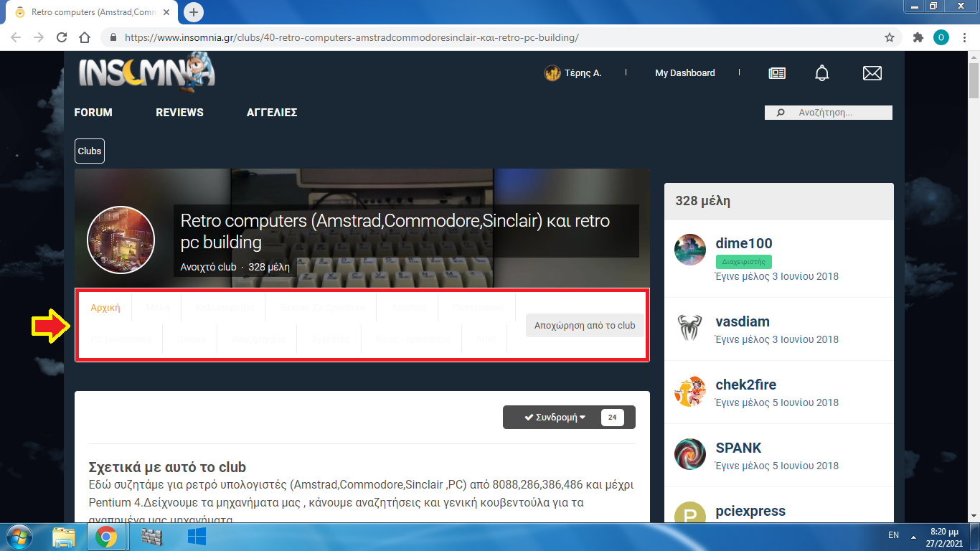Image resolution: width=980 pixels, height=551 pixels.
Task: Click the Insomnia logo
Action: [146, 72]
